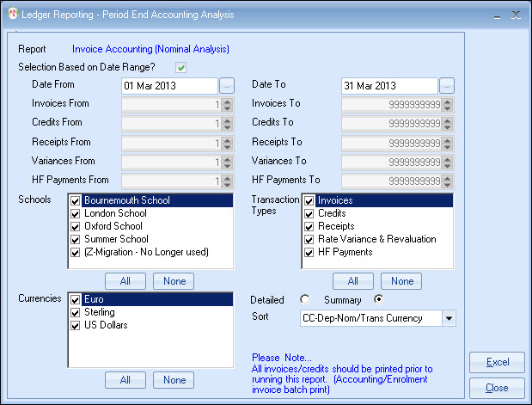Open the Date To picker button
The width and height of the screenshot is (532, 405).
tap(447, 86)
